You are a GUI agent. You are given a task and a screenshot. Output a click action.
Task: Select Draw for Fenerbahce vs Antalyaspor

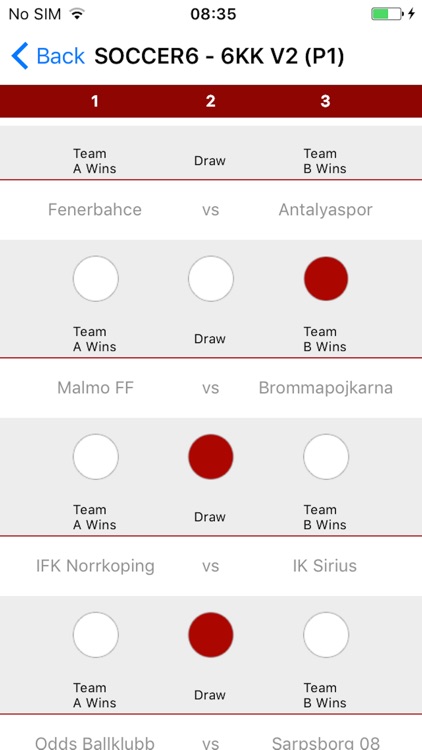click(211, 278)
